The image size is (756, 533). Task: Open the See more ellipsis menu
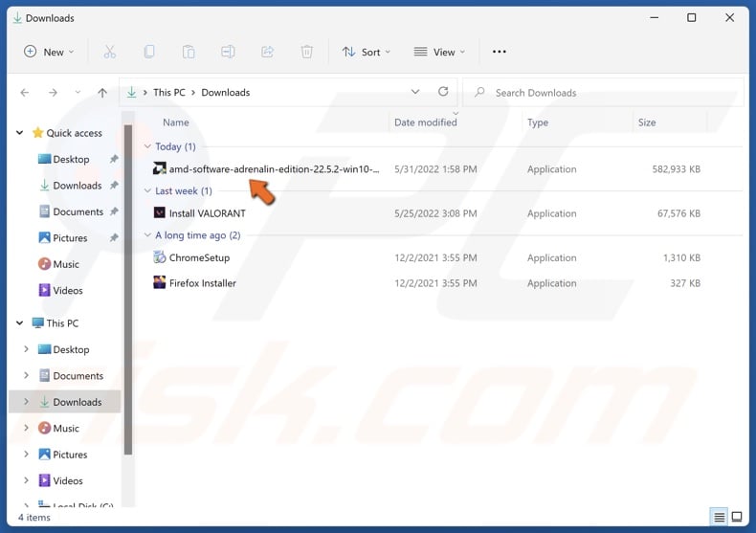tap(499, 52)
